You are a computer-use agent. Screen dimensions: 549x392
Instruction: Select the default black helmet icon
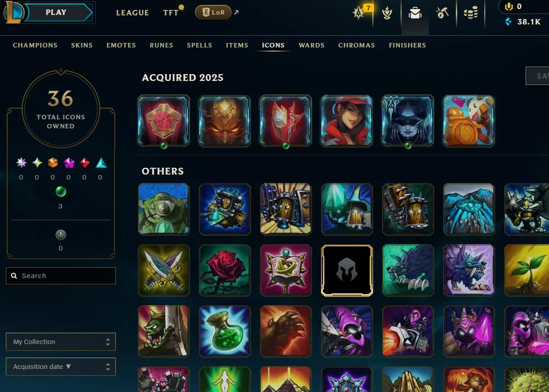click(347, 270)
